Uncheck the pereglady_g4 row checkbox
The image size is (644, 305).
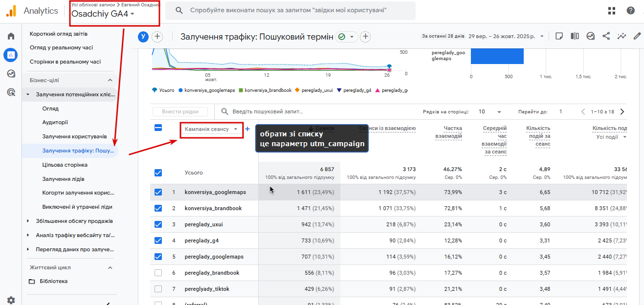[x=158, y=240]
